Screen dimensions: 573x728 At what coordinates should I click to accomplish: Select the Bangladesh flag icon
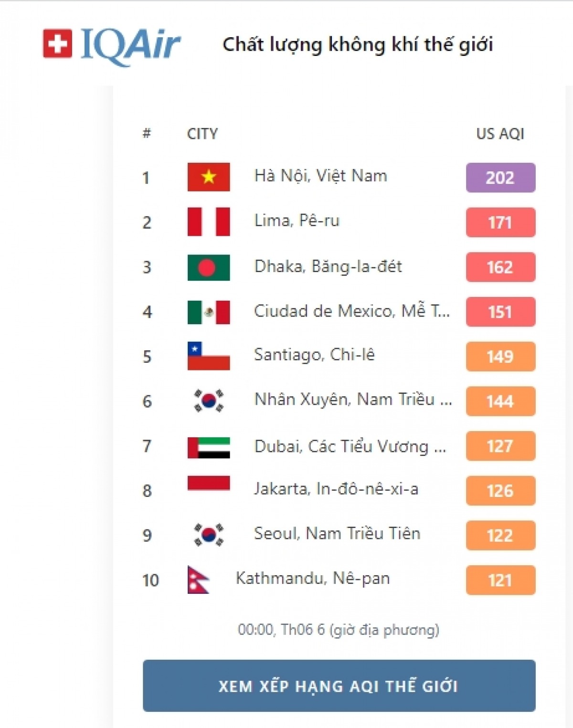tap(209, 267)
